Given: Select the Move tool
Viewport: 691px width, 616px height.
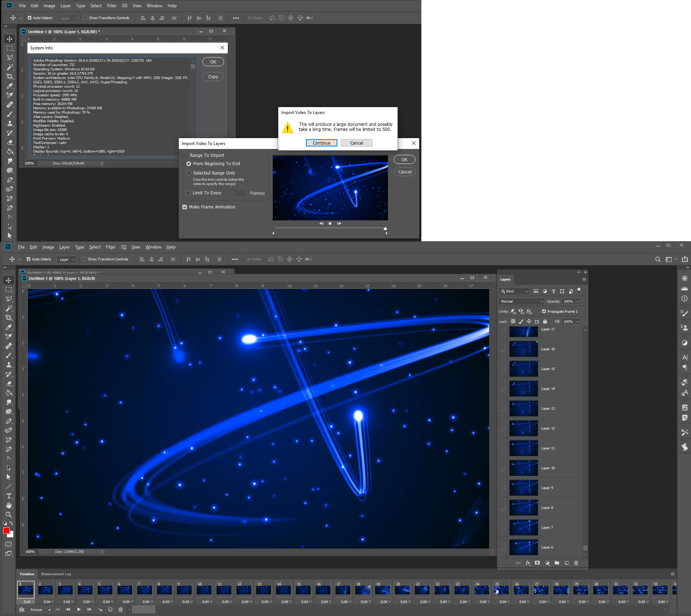Looking at the screenshot, I should [x=9, y=280].
